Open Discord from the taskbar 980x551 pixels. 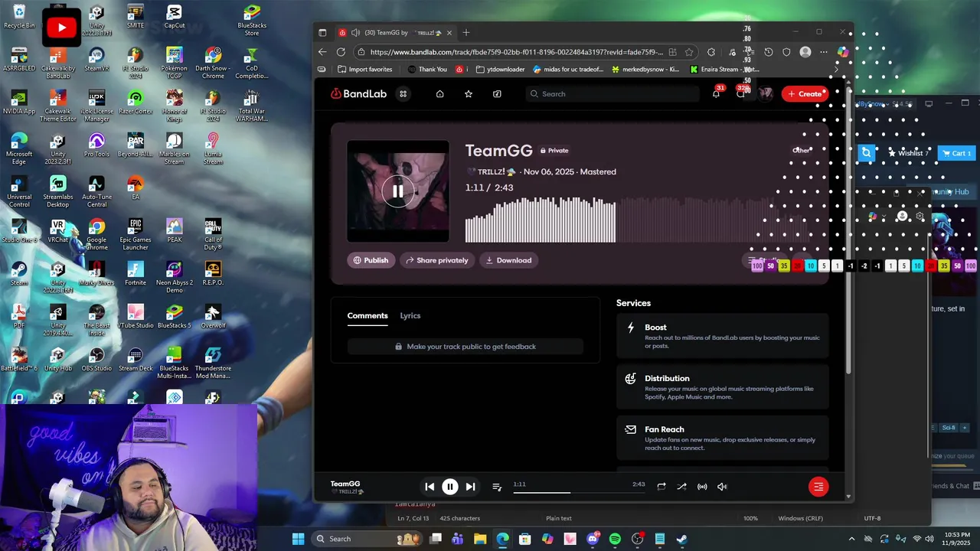click(x=593, y=539)
